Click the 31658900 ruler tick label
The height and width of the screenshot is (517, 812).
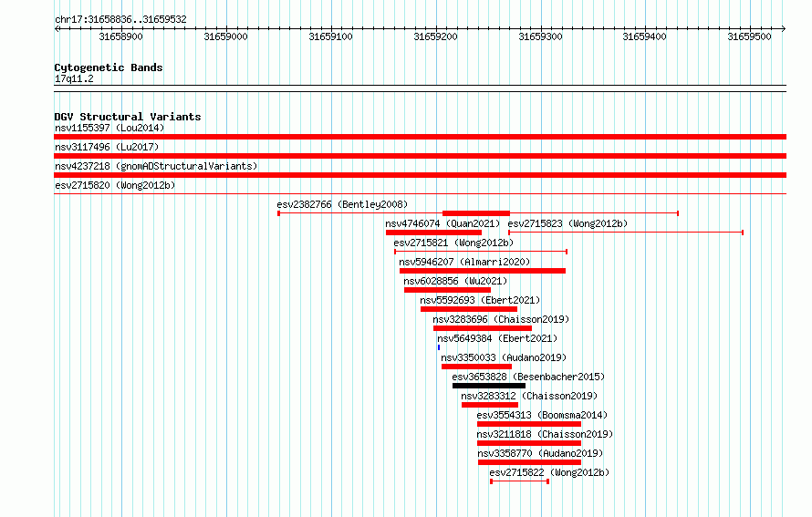click(120, 36)
